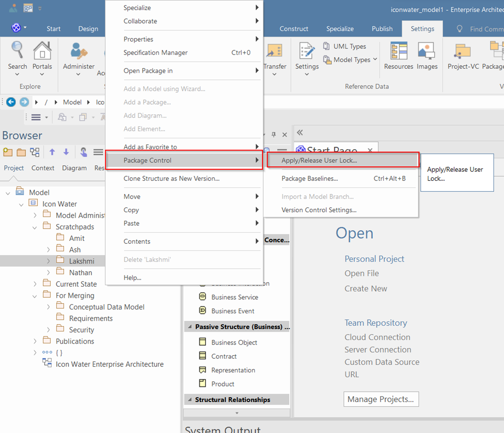This screenshot has height=433, width=504.
Task: Open the Cloud Connection link
Action: click(x=377, y=337)
